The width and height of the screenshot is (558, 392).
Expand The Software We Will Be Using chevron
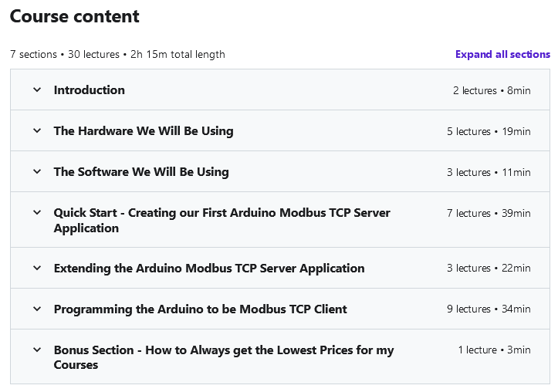tap(37, 172)
